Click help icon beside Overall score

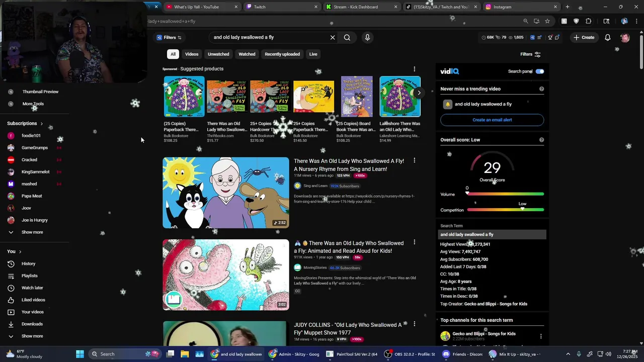(541, 140)
